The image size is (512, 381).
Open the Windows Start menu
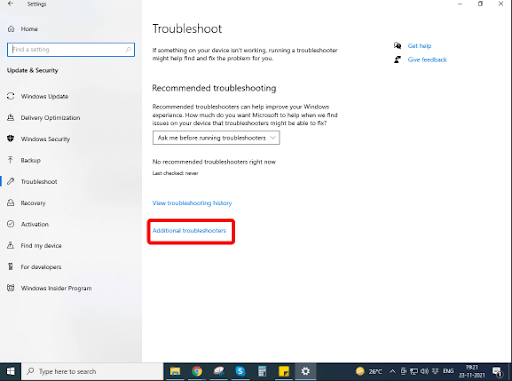tap(10, 371)
